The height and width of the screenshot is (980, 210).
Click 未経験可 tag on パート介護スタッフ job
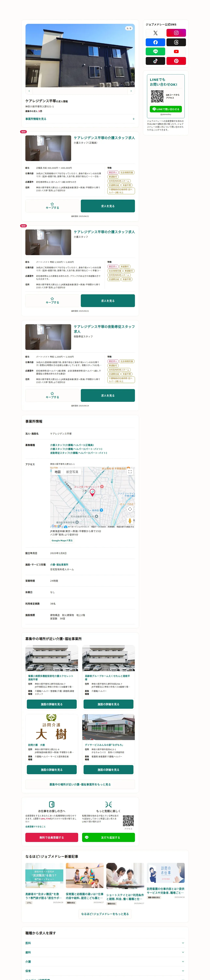point(125,267)
